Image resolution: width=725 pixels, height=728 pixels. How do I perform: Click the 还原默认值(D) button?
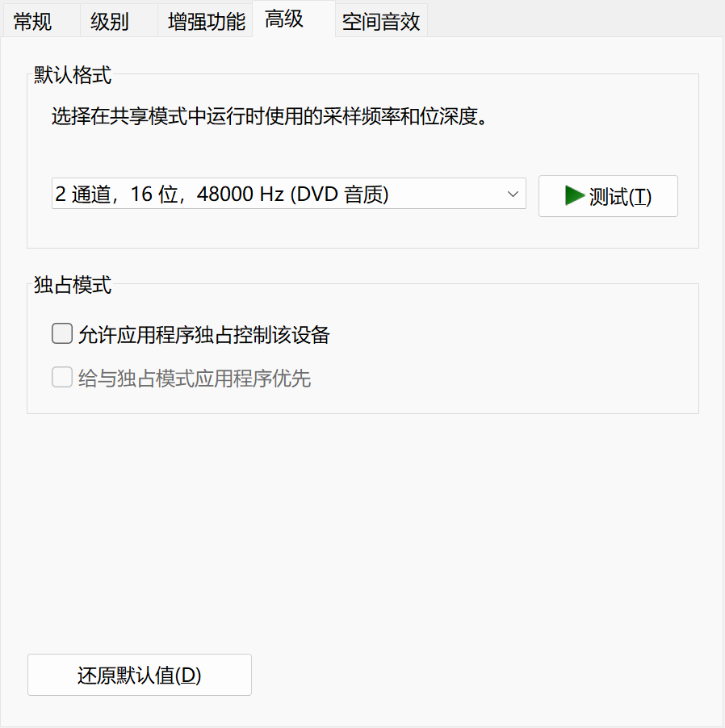(139, 675)
